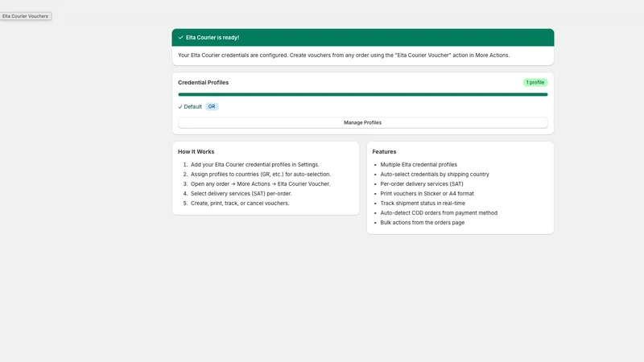Screen dimensions: 644x362
Task: Click the Elta Courier Vouchers tooltip label
Action: click(26, 16)
